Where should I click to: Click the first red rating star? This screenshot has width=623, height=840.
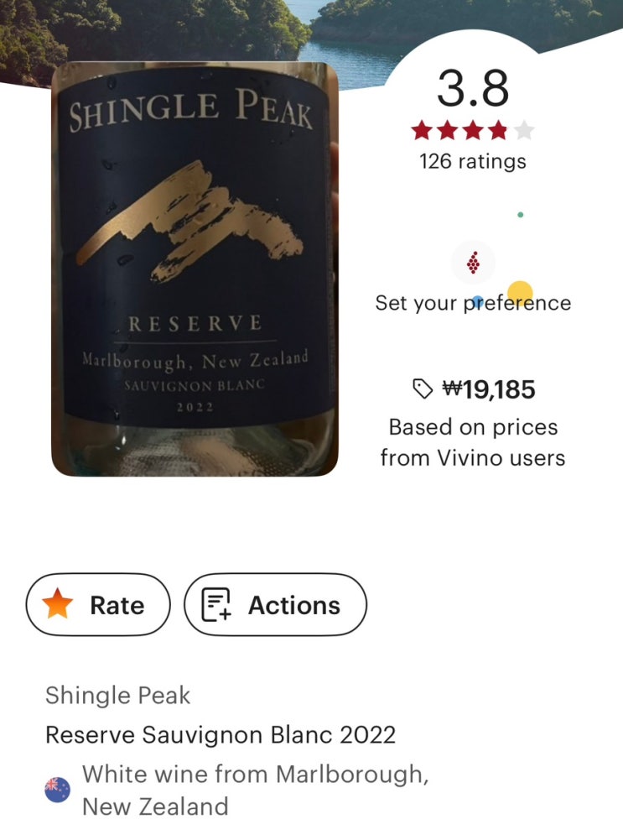tap(421, 131)
